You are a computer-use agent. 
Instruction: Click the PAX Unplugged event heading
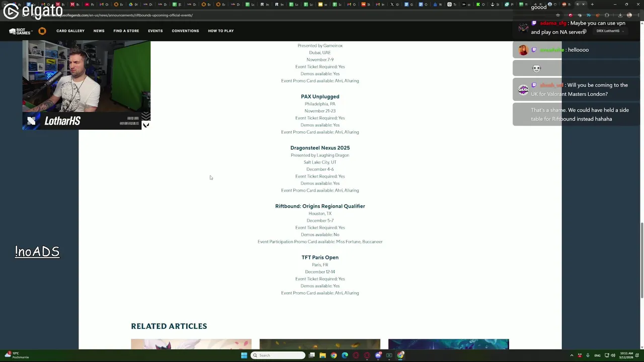point(320,97)
